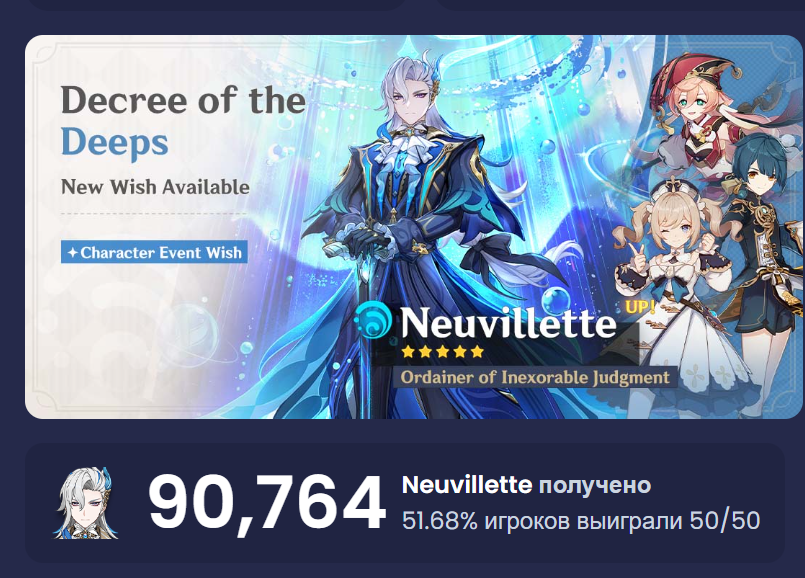Image resolution: width=805 pixels, height=578 pixels.
Task: Click the Neuvillette получено label
Action: [x=526, y=485]
